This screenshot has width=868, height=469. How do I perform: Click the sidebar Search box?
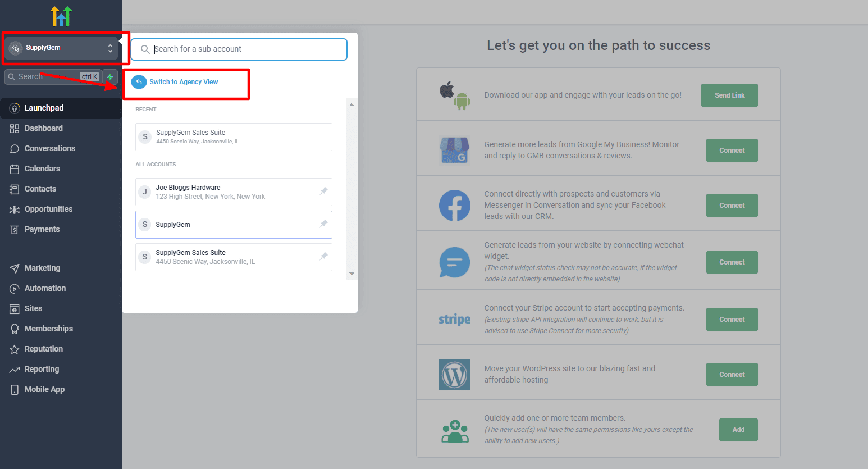[x=53, y=77]
